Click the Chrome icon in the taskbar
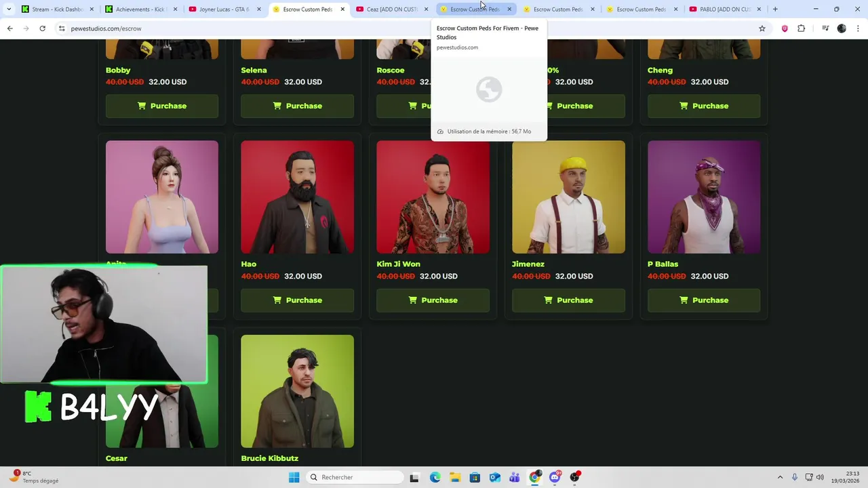The height and width of the screenshot is (488, 868). [534, 477]
